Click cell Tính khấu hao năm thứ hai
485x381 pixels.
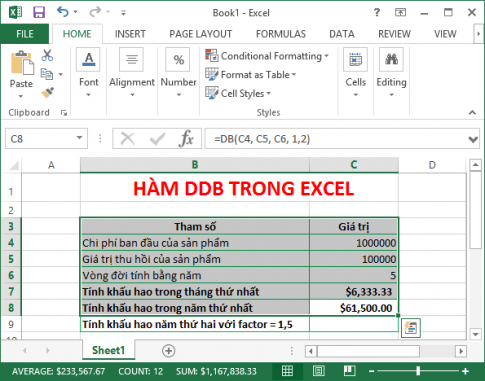(x=195, y=324)
